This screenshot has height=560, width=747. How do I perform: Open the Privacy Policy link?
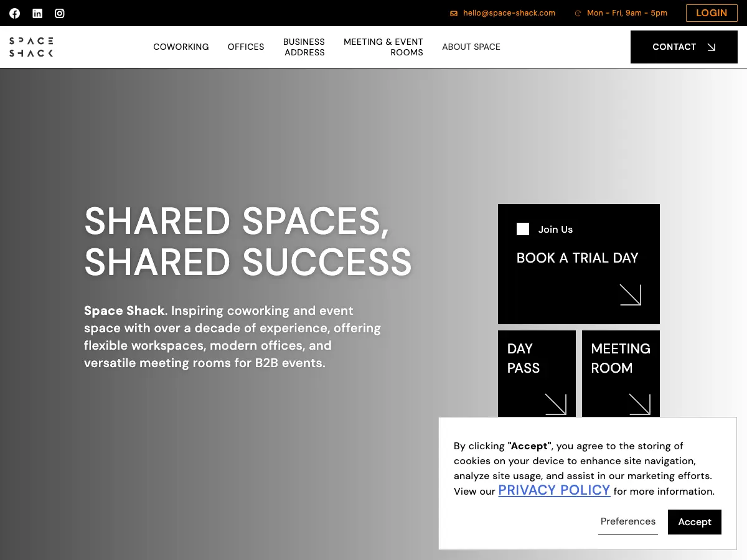[x=554, y=490]
